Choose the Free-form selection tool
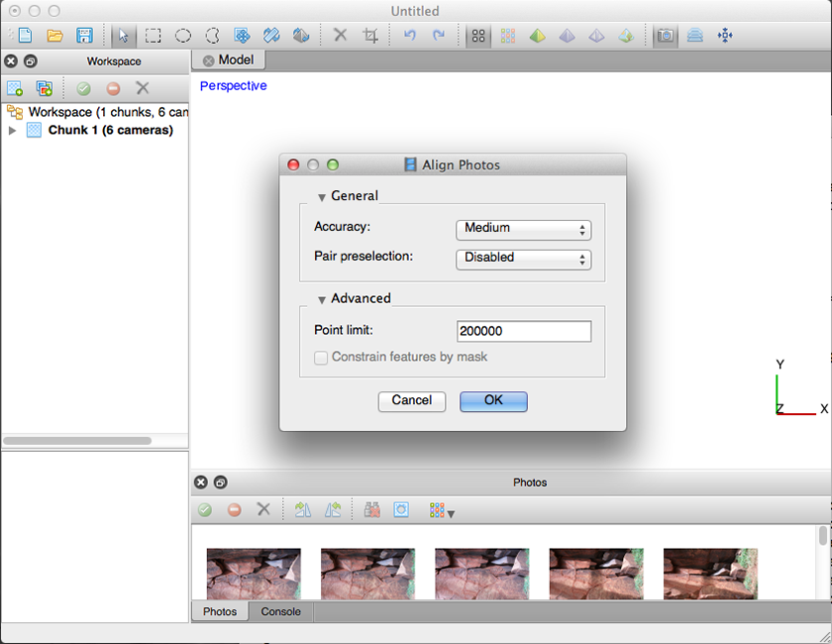Screen dimensions: 832x644 pos(212,36)
